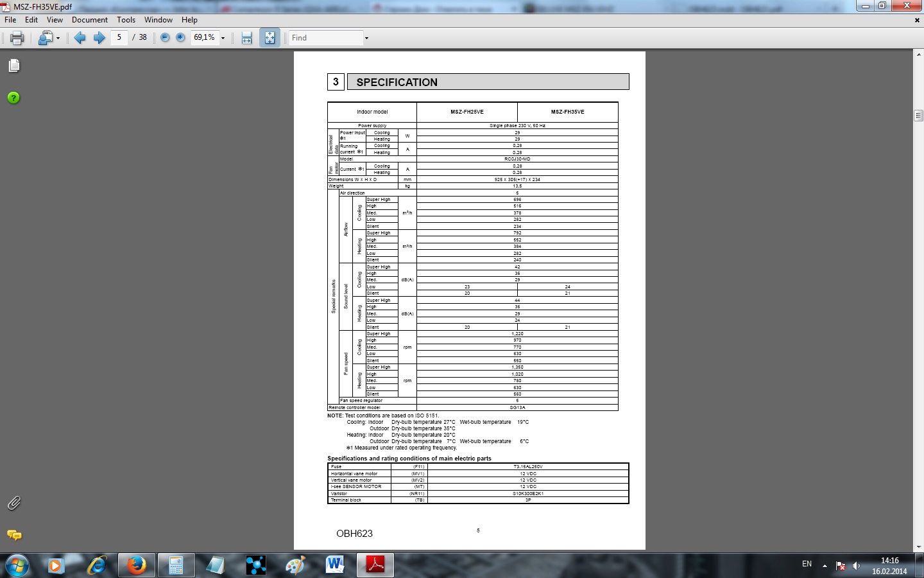Click the 'Indoor model' table header cell

click(x=372, y=112)
